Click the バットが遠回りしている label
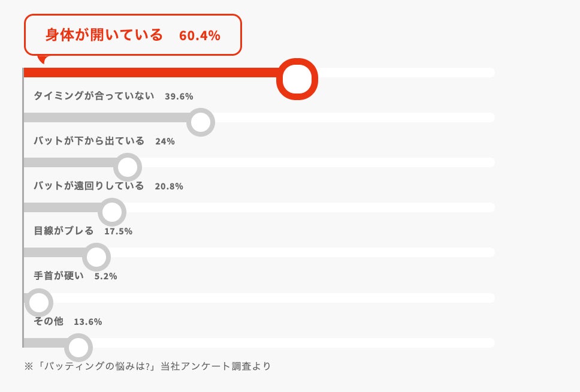The width and height of the screenshot is (580, 392). [x=89, y=186]
